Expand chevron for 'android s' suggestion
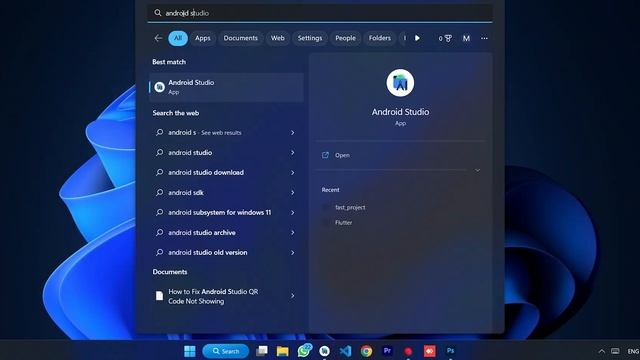 tap(293, 133)
